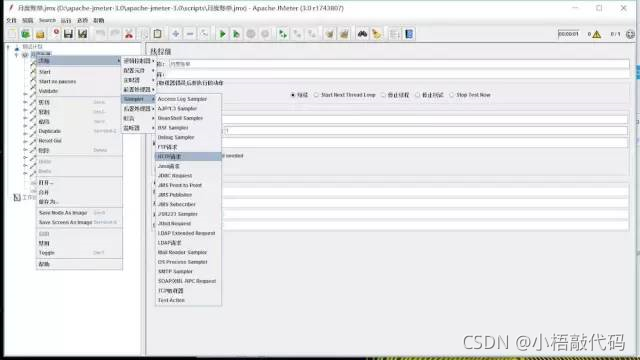The height and width of the screenshot is (360, 640).
Task: Click the Copy toolbar icon
Action: [143, 34]
